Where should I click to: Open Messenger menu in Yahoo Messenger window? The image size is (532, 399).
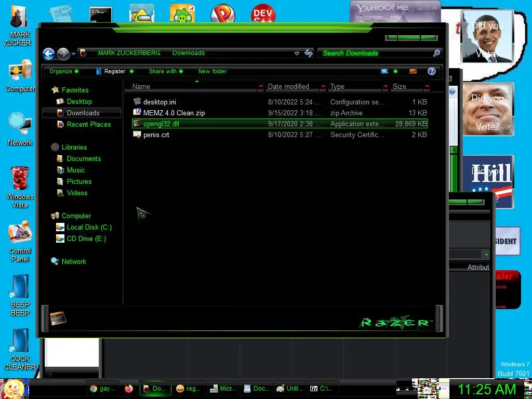369,17
